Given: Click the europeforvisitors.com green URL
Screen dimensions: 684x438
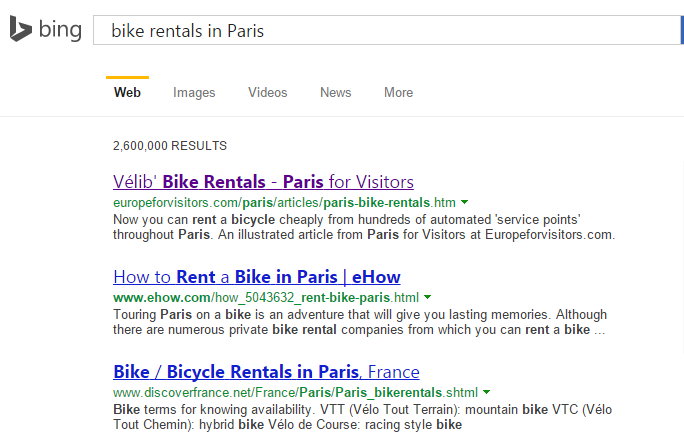Looking at the screenshot, I should (x=284, y=203).
